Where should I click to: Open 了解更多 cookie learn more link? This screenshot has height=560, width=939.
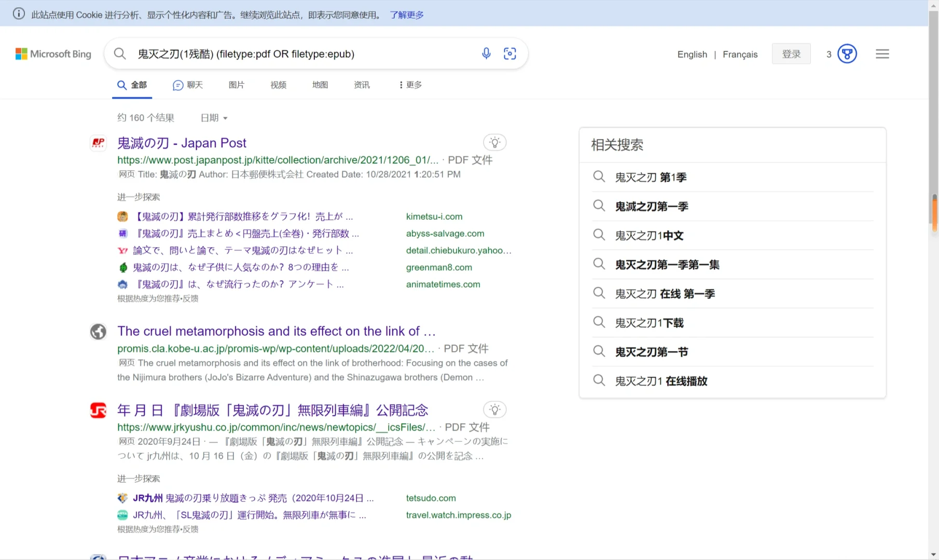(x=407, y=15)
